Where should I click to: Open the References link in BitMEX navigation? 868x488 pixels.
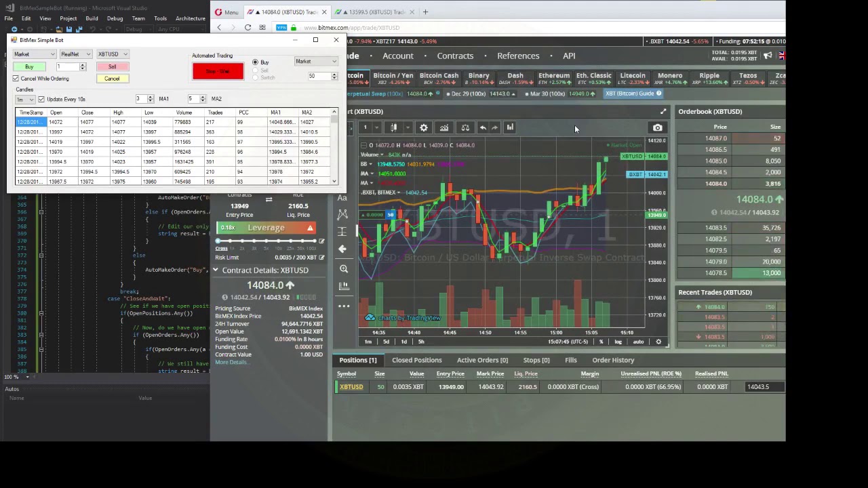(518, 56)
